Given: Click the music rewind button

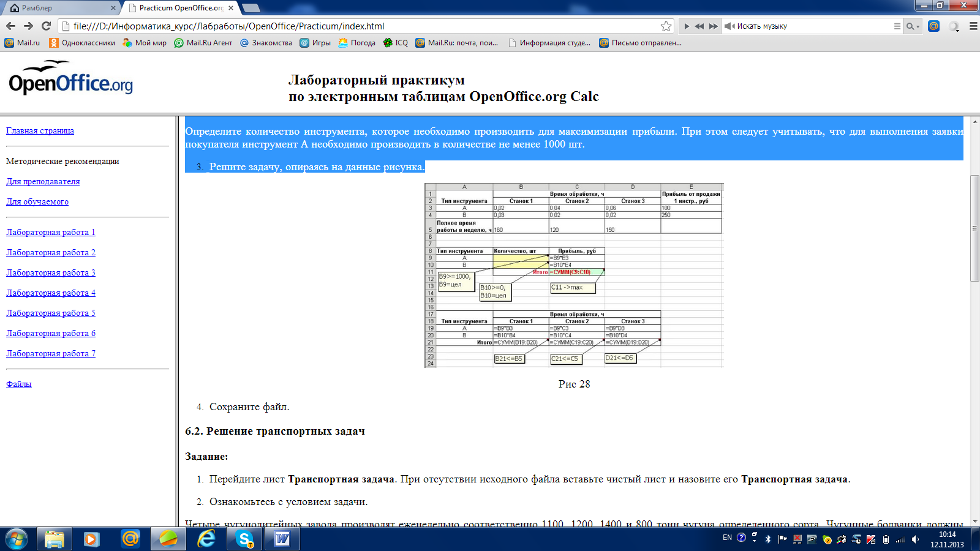Looking at the screenshot, I should [x=699, y=26].
